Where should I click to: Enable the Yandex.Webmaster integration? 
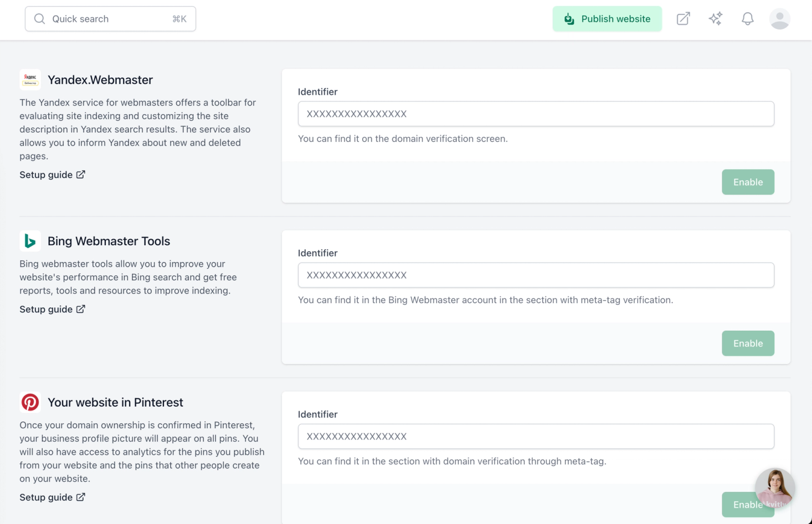coord(748,182)
